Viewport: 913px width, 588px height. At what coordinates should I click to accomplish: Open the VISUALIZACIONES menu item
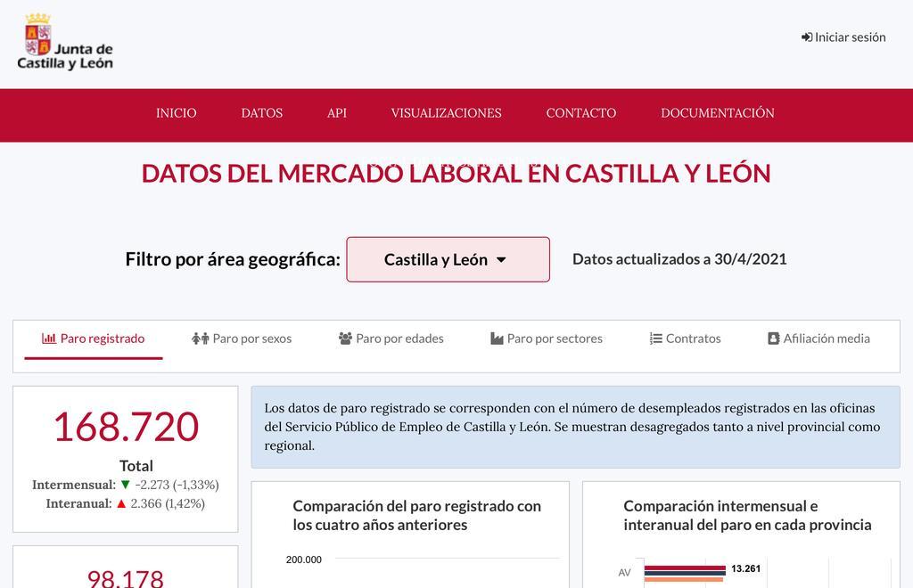(x=446, y=113)
